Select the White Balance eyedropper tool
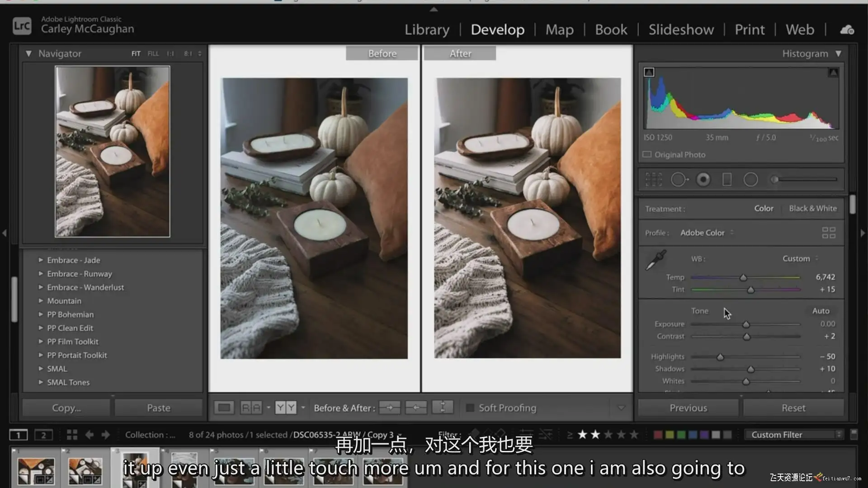This screenshot has height=488, width=868. (x=656, y=260)
